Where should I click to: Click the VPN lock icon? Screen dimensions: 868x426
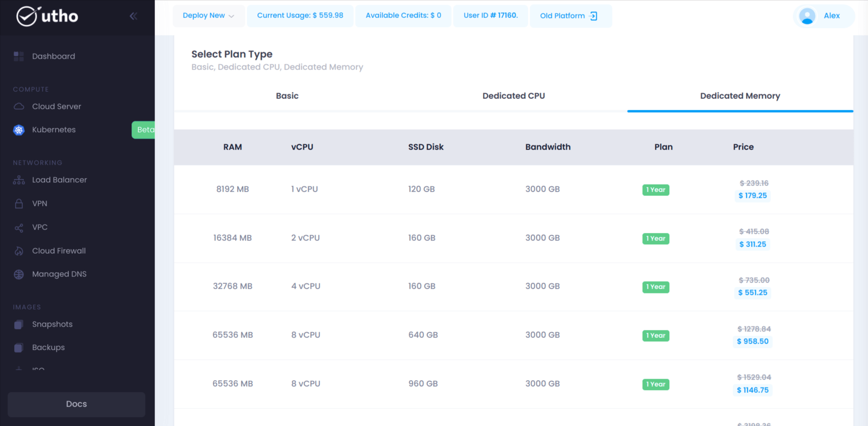[19, 204]
